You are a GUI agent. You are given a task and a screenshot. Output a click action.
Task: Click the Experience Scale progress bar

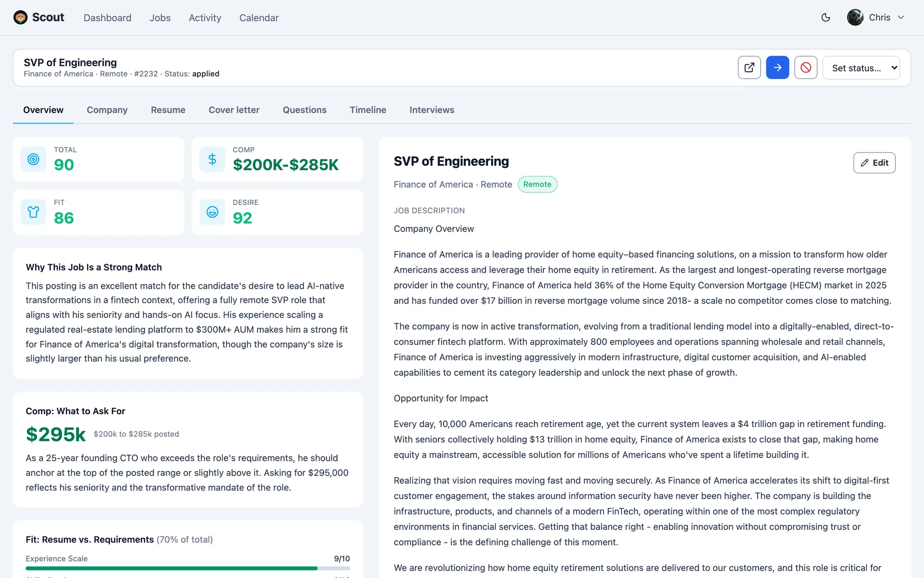point(188,568)
